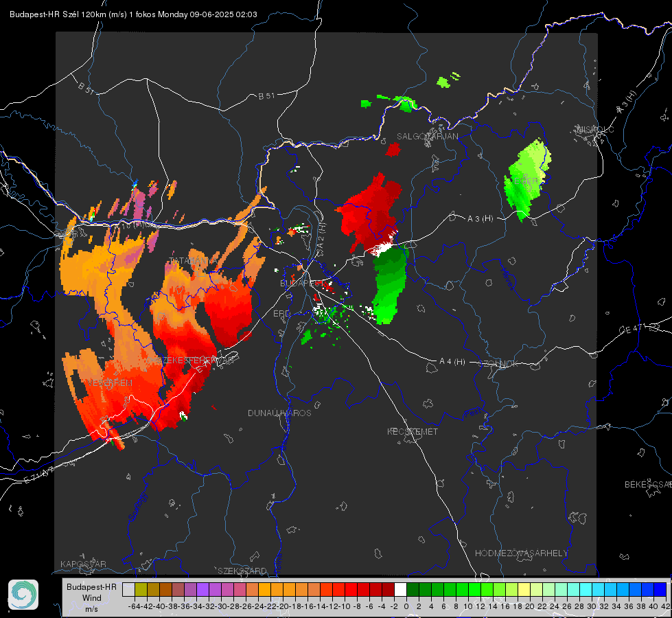Viewport: 672px width, 618px height.
Task: Pick the pale yellow swatch above 18–20 m/s
Action: pos(524,589)
